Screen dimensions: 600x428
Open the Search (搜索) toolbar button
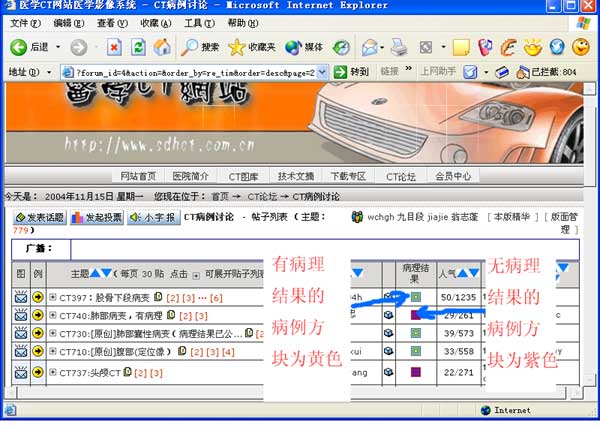click(200, 47)
